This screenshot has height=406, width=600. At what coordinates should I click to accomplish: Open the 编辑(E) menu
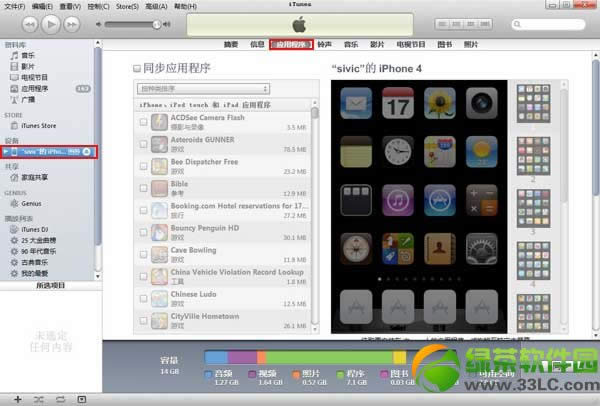(42, 7)
